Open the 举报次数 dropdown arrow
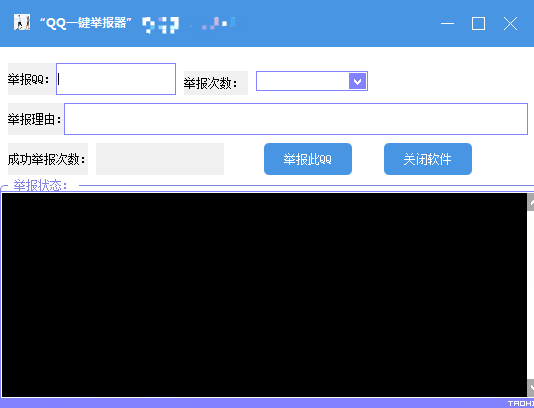This screenshot has width=534, height=408. click(357, 81)
